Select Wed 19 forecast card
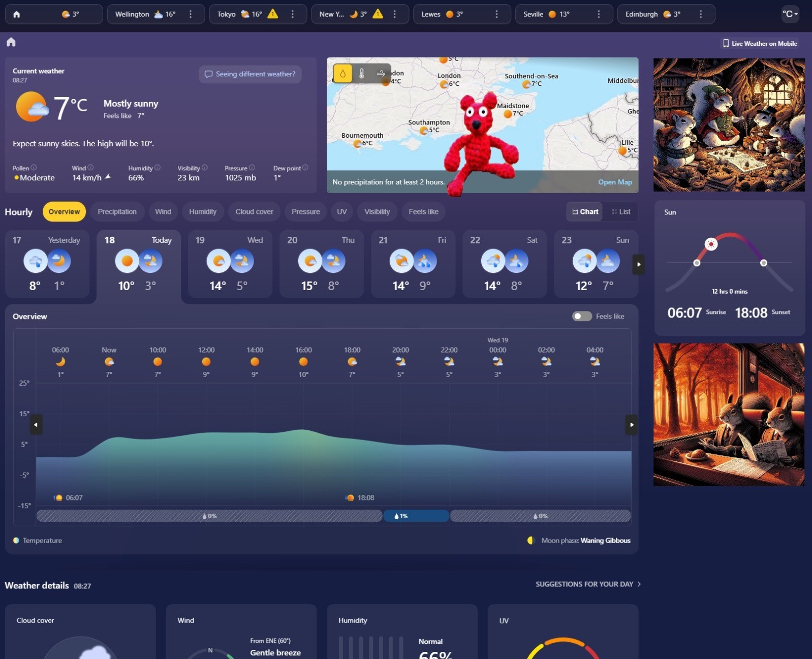This screenshot has height=659, width=812. (230, 264)
